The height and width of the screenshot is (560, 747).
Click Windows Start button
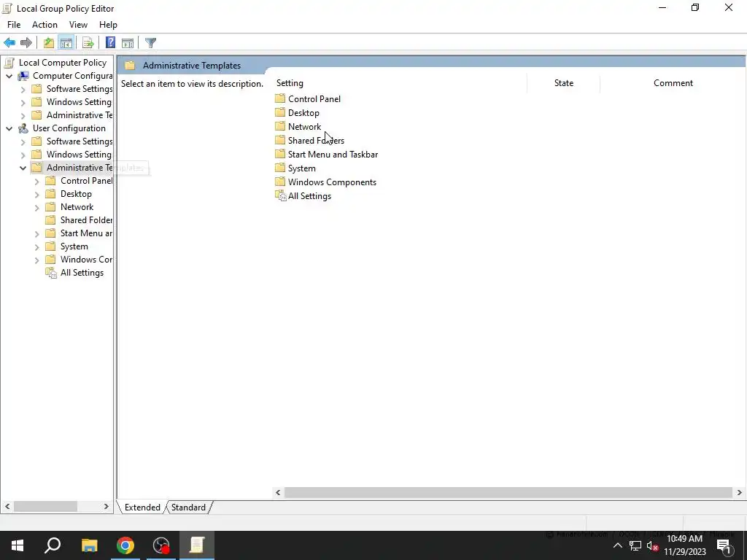tap(18, 545)
